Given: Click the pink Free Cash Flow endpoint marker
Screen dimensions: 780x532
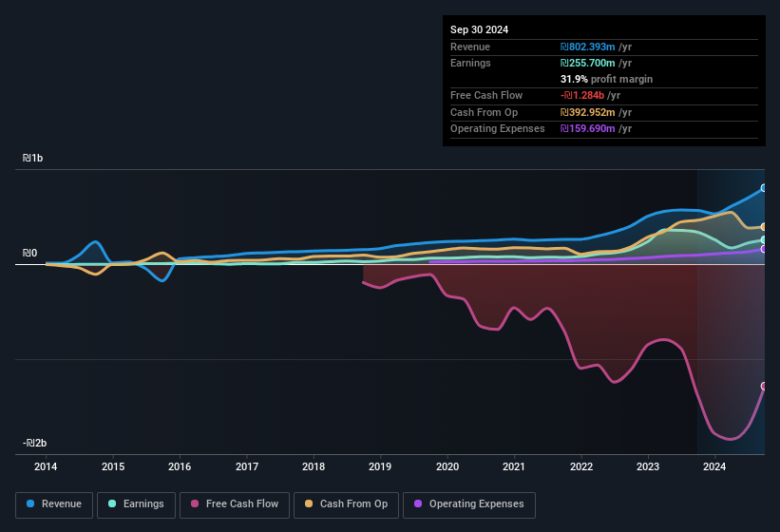Looking at the screenshot, I should [764, 386].
